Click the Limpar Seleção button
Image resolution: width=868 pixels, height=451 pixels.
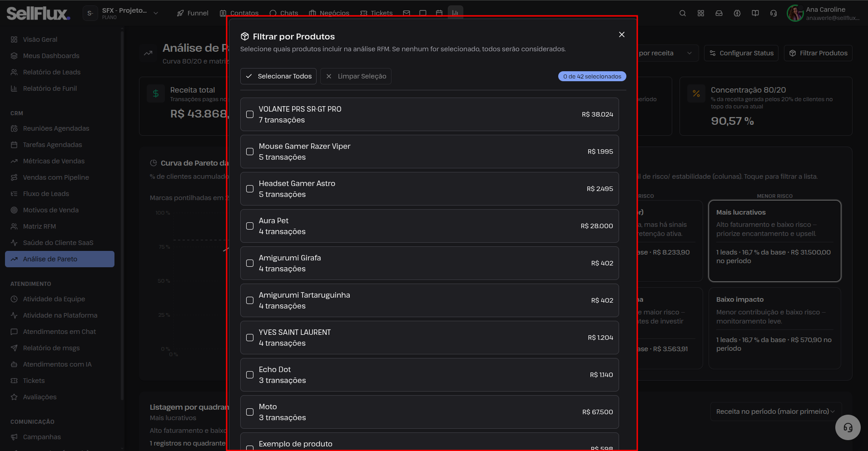click(x=356, y=76)
